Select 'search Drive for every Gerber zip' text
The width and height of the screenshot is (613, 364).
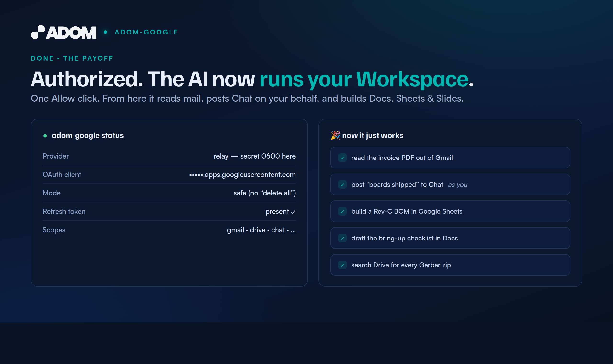pos(401,265)
